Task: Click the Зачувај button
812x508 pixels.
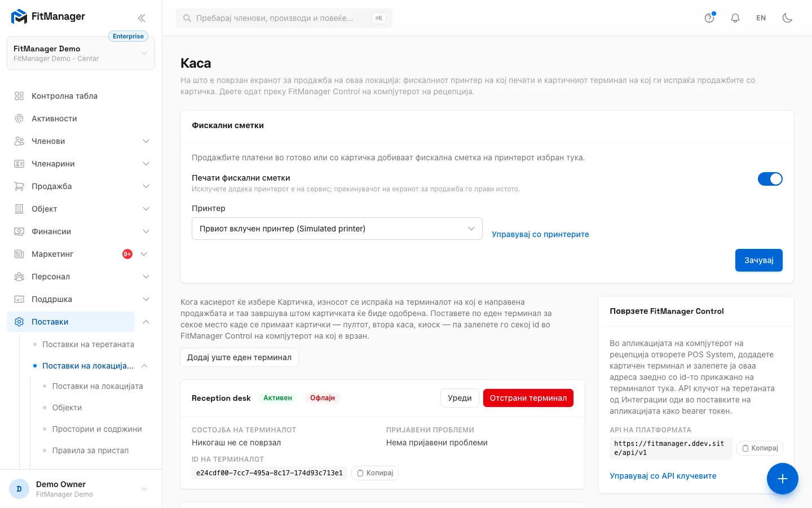Action: (758, 260)
